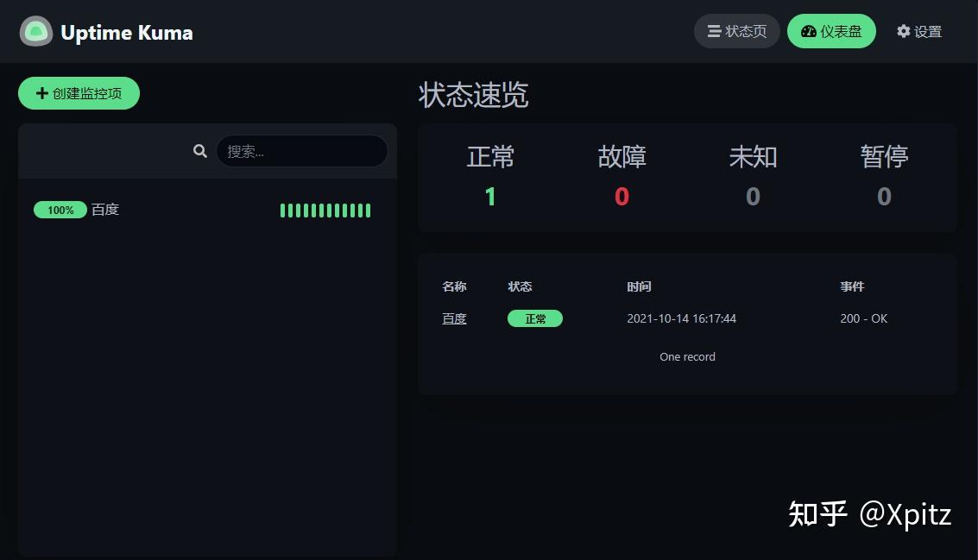Image resolution: width=978 pixels, height=560 pixels.
Task: Click the 100% uptime badge for 百度
Action: (60, 210)
